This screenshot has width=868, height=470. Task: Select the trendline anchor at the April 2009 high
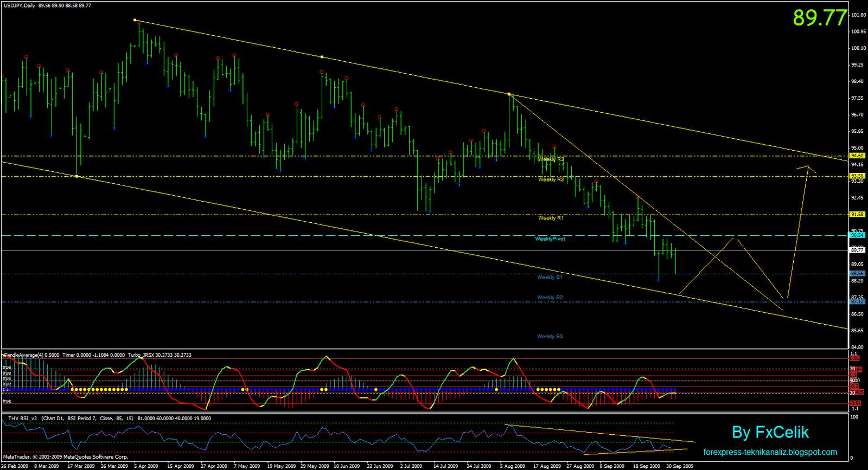pyautogui.click(x=135, y=20)
